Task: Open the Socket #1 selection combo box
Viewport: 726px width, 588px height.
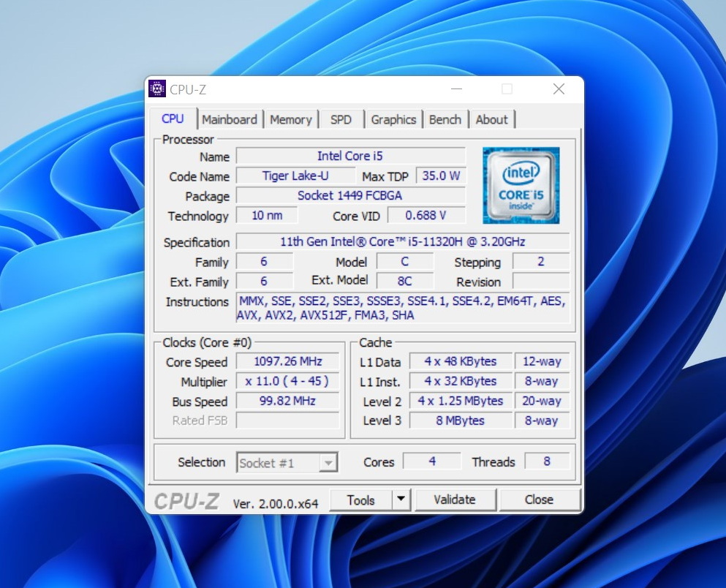Action: [x=287, y=462]
